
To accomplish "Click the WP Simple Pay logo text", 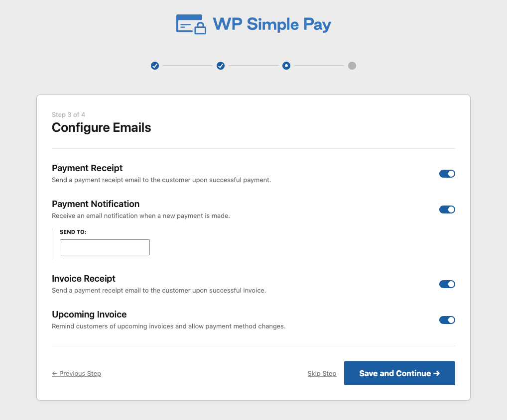I will (x=271, y=24).
